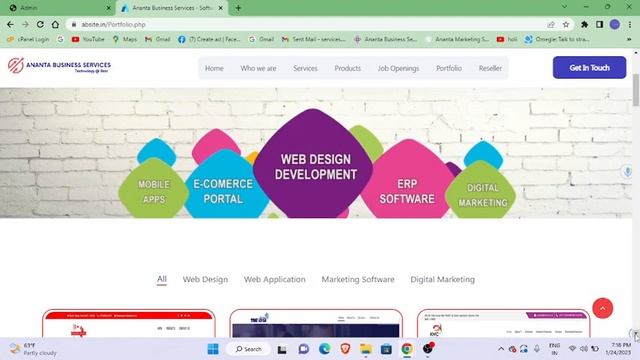
Task: Open the Windows Start menu
Action: point(213,349)
